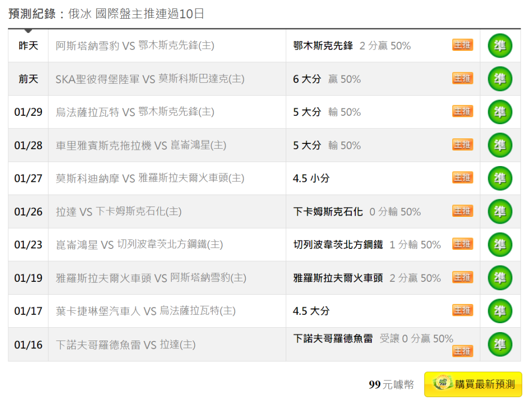Click green 準 icon in 01/19 row

pos(500,278)
